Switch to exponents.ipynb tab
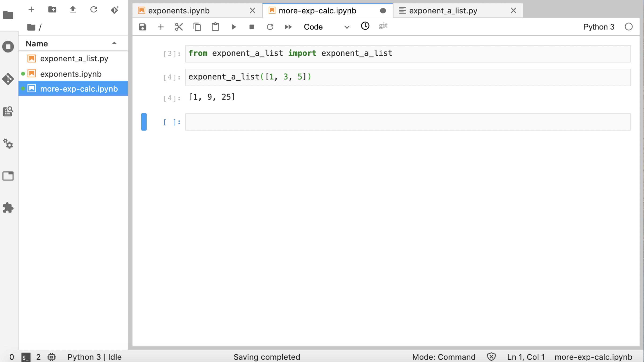644x362 pixels. click(x=179, y=11)
